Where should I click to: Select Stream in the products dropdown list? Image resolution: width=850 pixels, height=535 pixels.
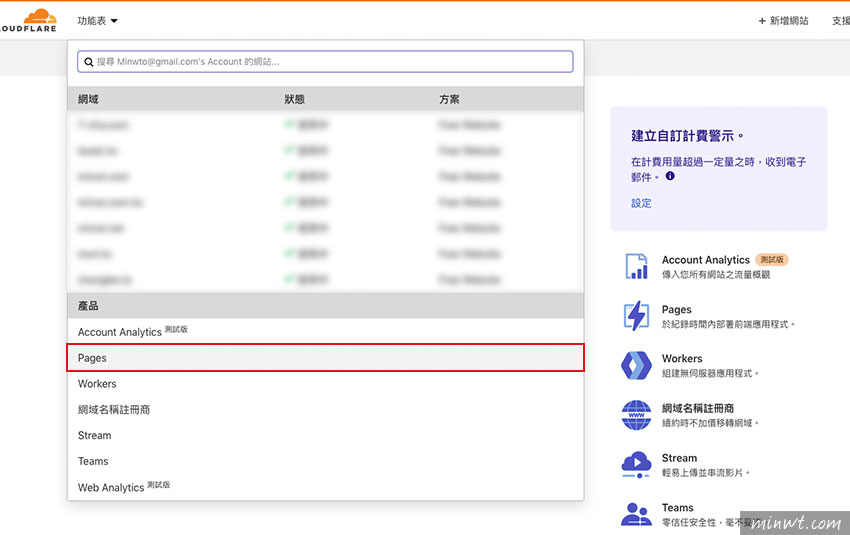[x=325, y=435]
